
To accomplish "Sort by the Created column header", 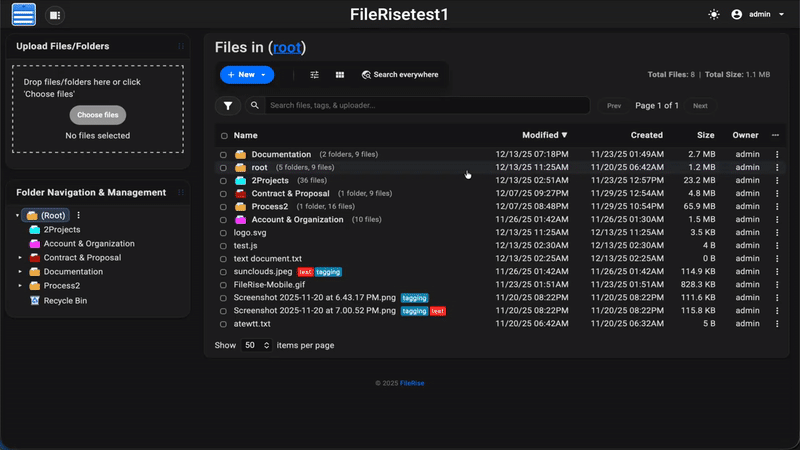I will click(x=646, y=135).
